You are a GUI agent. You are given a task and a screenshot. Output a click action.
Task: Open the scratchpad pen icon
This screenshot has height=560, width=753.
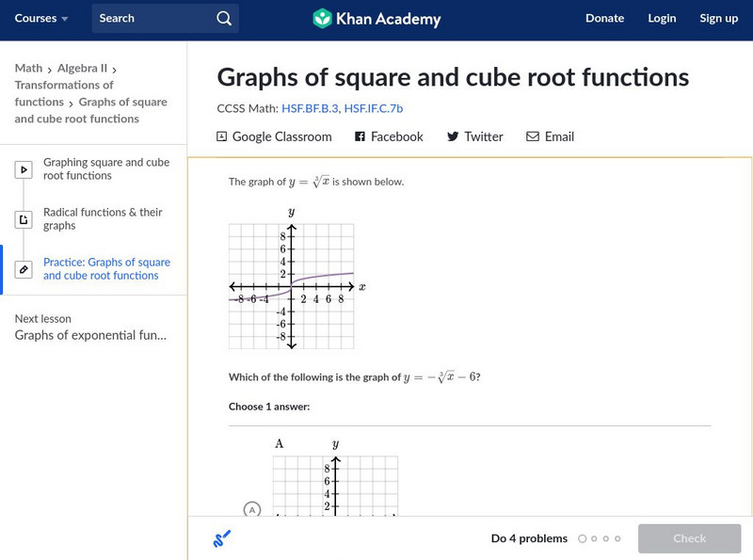221,537
